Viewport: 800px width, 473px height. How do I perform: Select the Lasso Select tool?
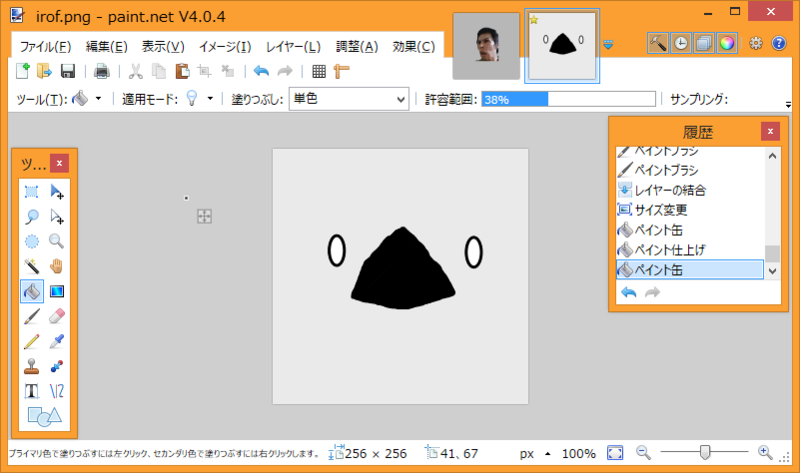[32, 217]
